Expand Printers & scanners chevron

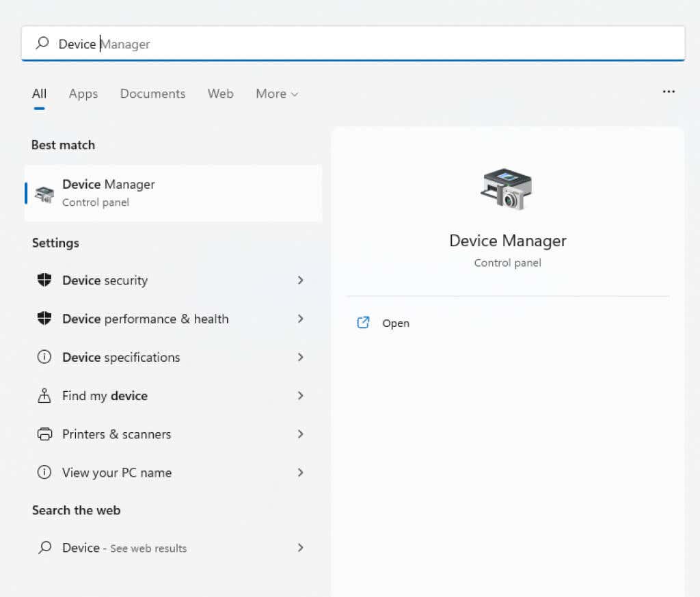301,434
